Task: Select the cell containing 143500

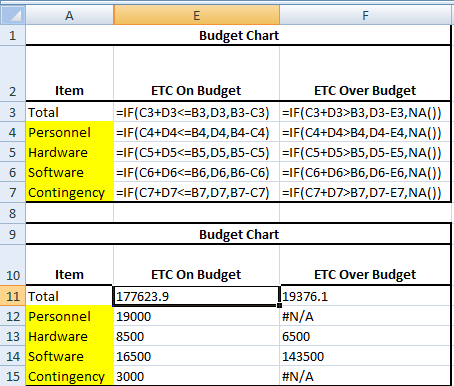Action: [365, 356]
